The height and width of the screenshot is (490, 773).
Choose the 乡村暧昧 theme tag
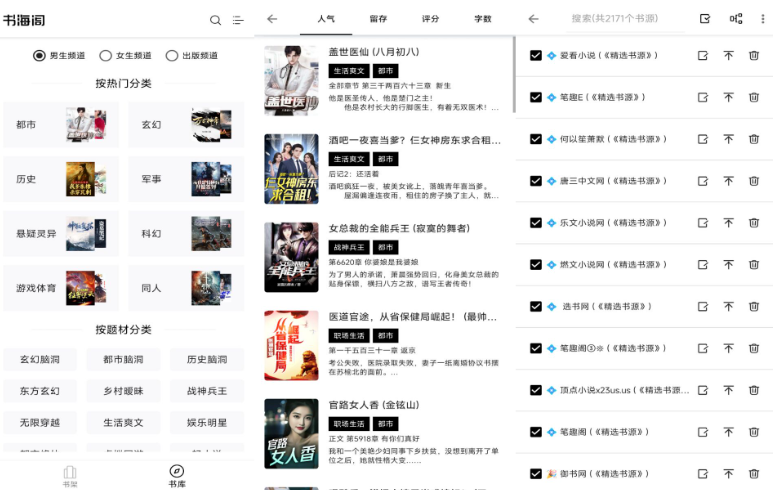[123, 391]
